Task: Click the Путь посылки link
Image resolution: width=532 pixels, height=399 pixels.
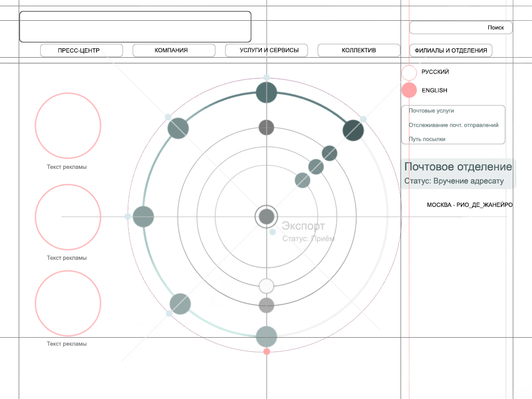Action: tap(427, 139)
